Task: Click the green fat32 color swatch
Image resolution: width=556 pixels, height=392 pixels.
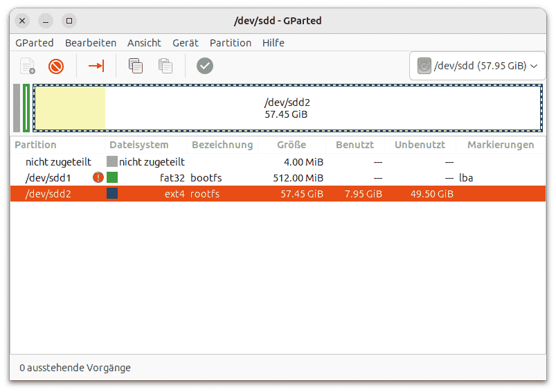Action: click(112, 177)
